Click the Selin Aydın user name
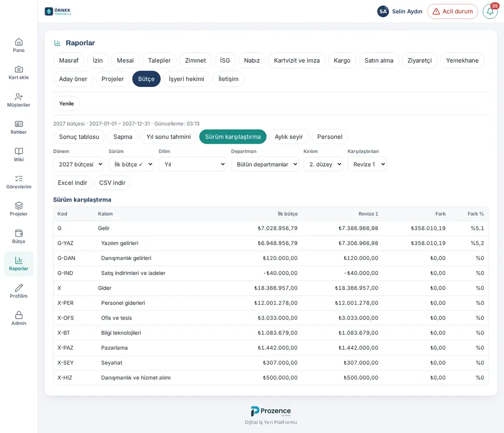The height and width of the screenshot is (433, 504). pos(407,11)
